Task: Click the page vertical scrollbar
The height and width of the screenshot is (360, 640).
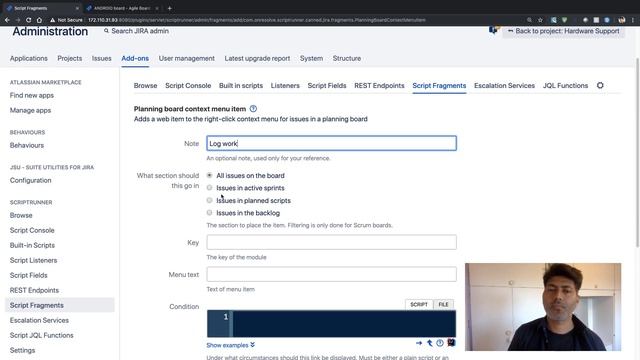Action: tap(638, 152)
